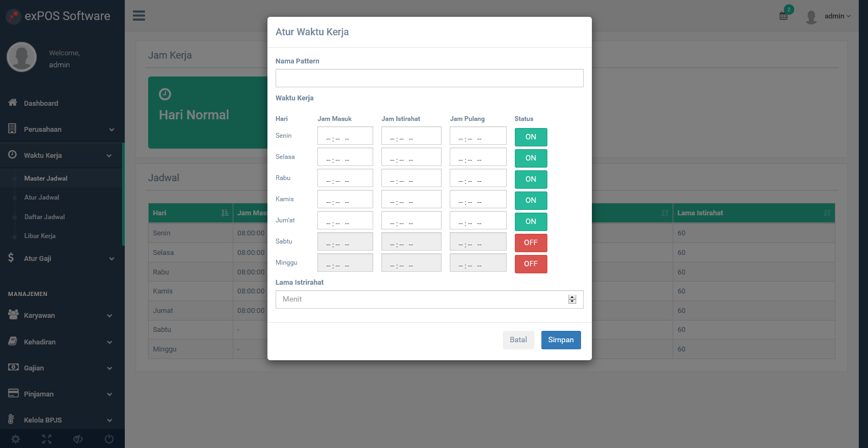This screenshot has height=448, width=868.
Task: Click the Kehadiran book icon
Action: click(12, 341)
